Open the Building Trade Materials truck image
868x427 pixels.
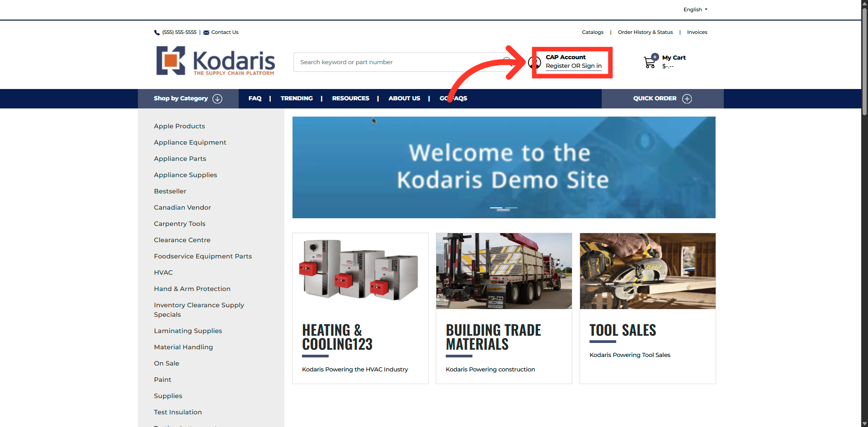coord(504,271)
